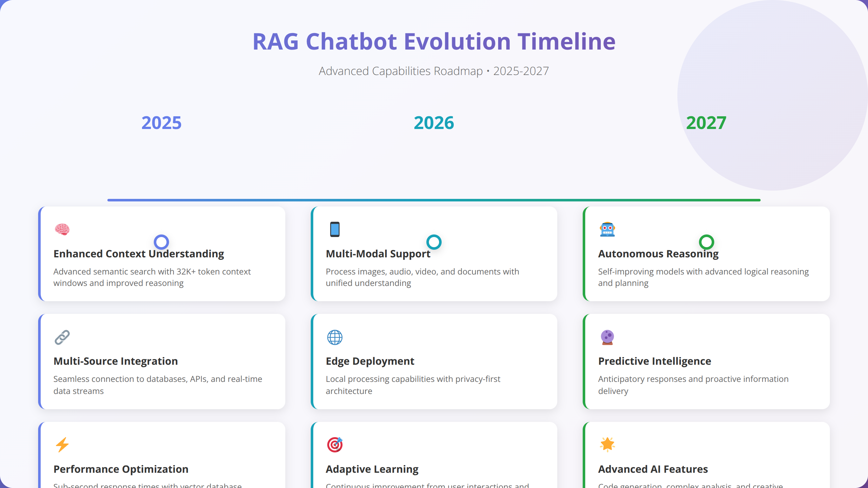Click the chain link icon on Multi-Source Integration

pos(62,337)
